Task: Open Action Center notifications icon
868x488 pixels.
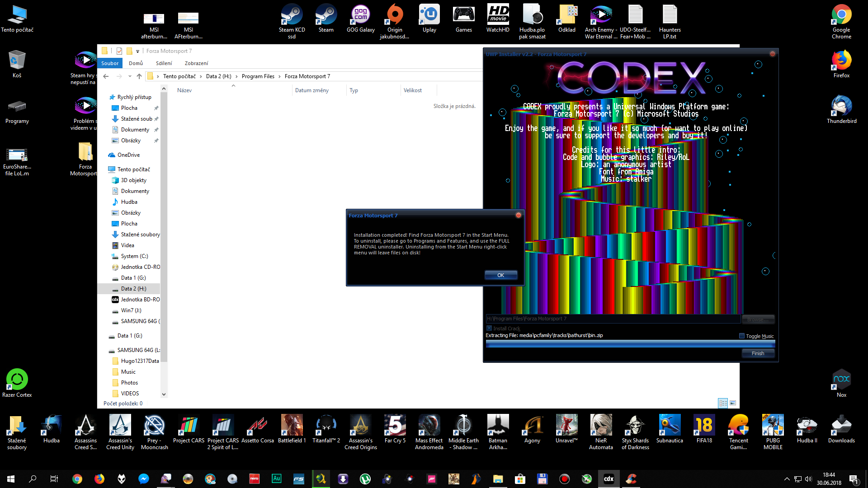Action: [x=854, y=479]
